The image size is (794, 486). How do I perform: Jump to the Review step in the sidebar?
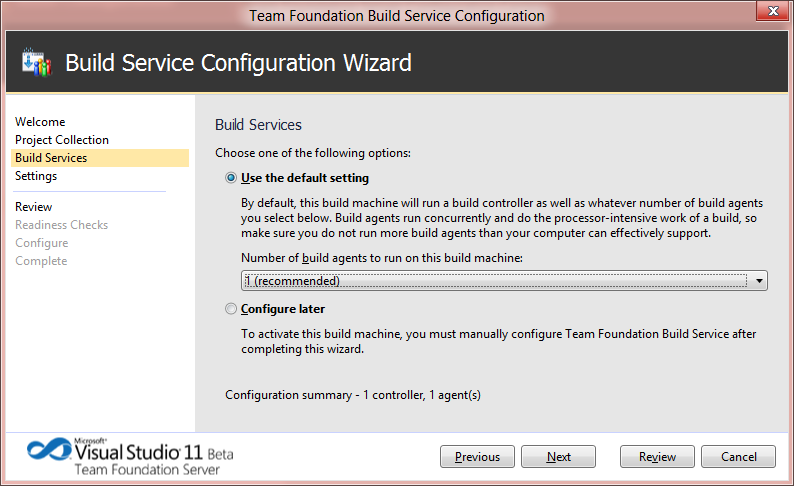(34, 207)
